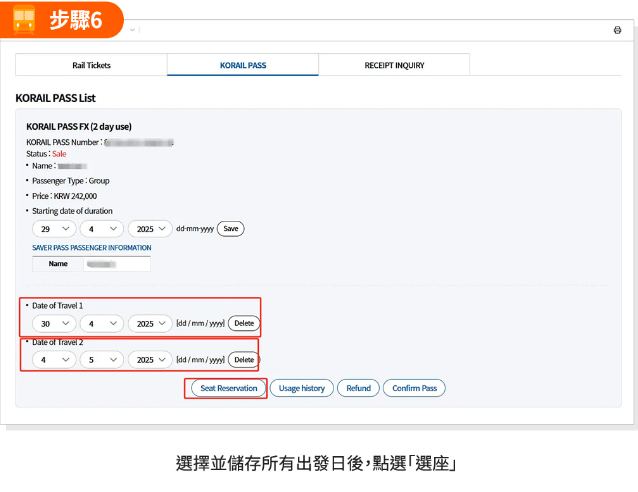Select the Price: KRW 242,000 text
The image size is (638, 492).
(64, 196)
